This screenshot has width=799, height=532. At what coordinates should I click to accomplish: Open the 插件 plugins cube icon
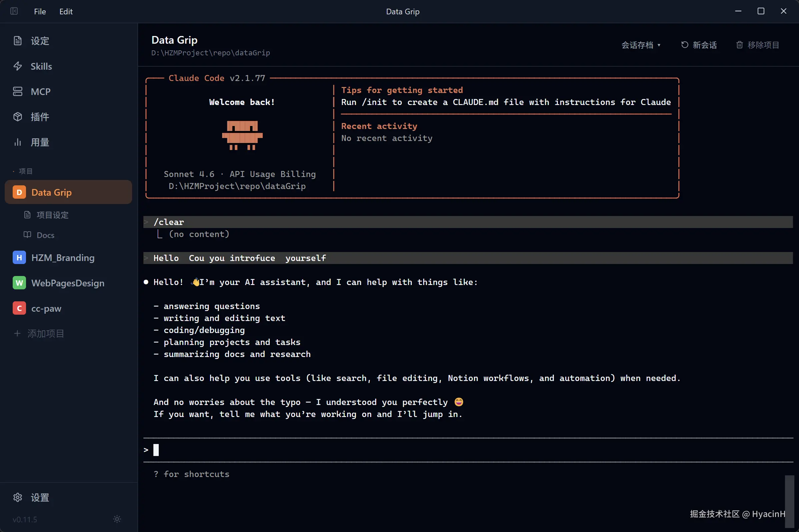point(18,117)
